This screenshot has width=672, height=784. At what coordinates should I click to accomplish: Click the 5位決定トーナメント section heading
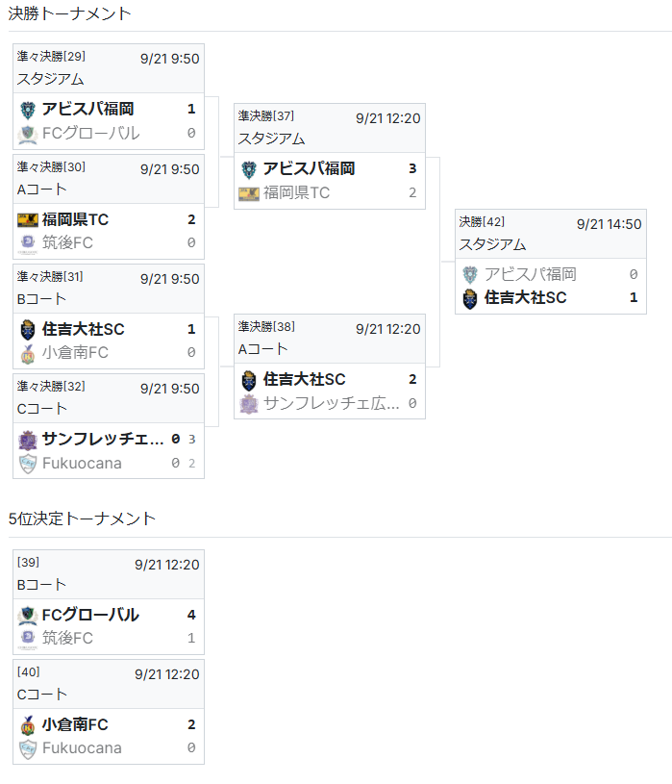click(82, 518)
